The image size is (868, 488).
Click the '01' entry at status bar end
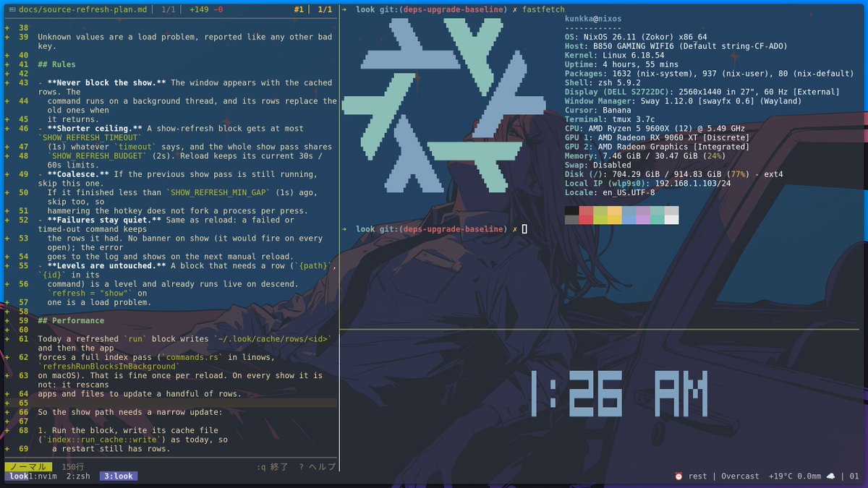pos(855,476)
